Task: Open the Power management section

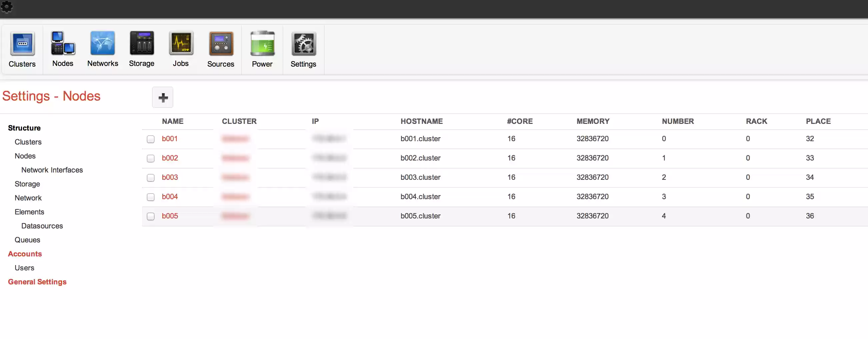Action: coord(262,50)
